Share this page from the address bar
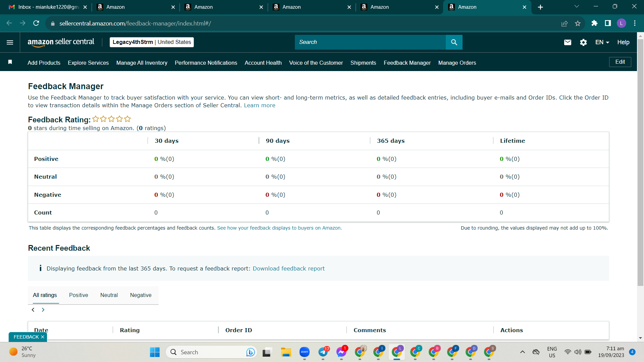 pos(565,23)
